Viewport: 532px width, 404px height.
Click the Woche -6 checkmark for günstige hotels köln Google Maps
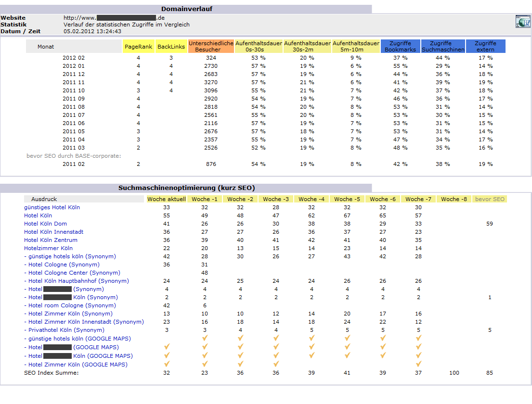coord(383,338)
